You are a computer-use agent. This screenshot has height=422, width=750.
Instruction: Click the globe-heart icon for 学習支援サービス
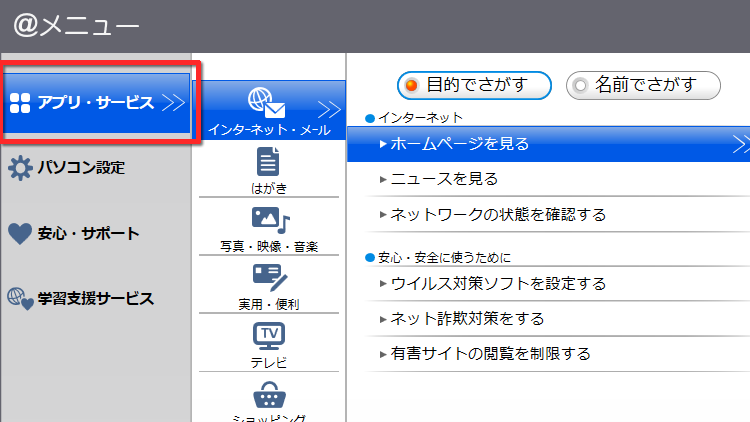[20, 299]
